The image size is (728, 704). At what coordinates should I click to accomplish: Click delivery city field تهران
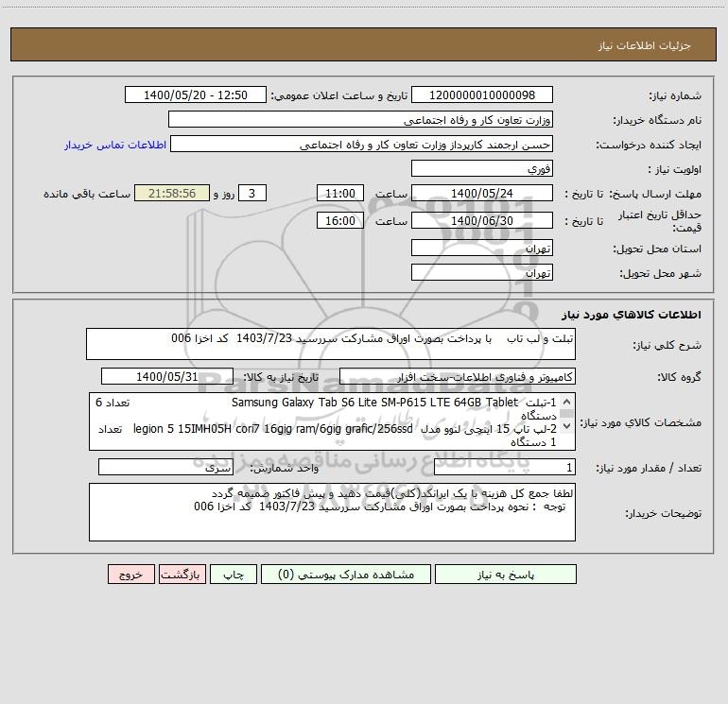click(482, 272)
